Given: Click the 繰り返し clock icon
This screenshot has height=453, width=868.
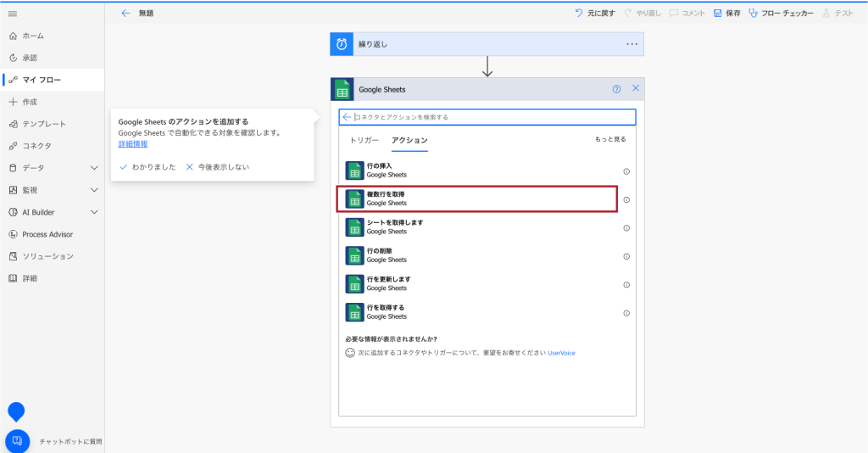Looking at the screenshot, I should pos(342,44).
